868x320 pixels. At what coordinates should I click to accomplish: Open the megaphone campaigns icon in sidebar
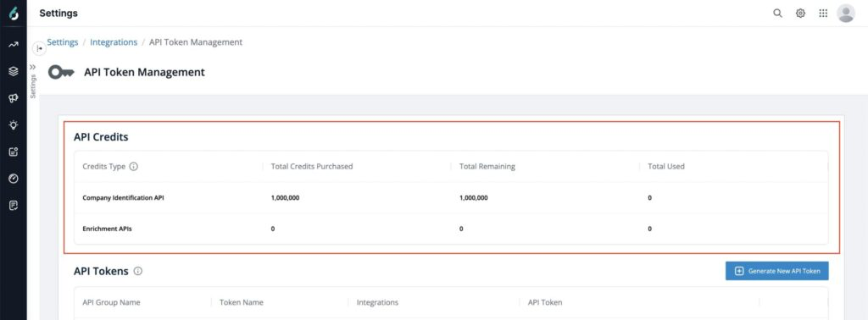click(14, 98)
